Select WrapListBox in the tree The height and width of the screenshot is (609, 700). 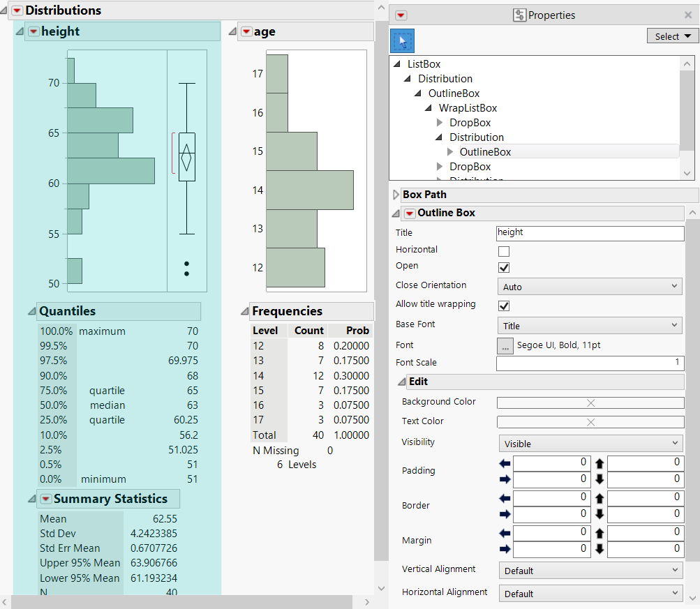pyautogui.click(x=468, y=108)
